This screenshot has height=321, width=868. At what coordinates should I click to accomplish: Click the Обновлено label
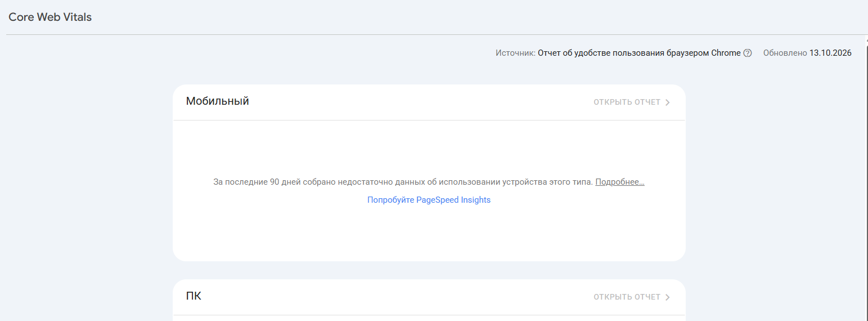pyautogui.click(x=785, y=53)
